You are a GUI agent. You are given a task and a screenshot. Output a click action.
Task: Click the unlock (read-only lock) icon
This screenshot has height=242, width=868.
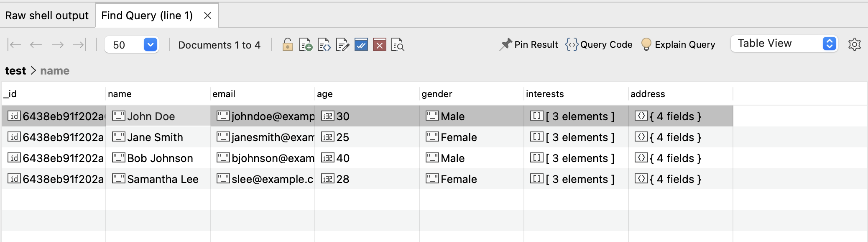[287, 44]
